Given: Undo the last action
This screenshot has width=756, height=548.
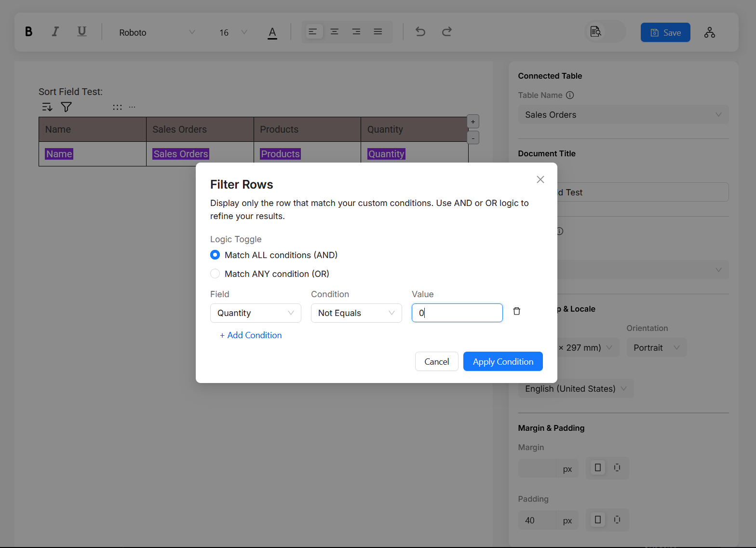Looking at the screenshot, I should [x=420, y=32].
